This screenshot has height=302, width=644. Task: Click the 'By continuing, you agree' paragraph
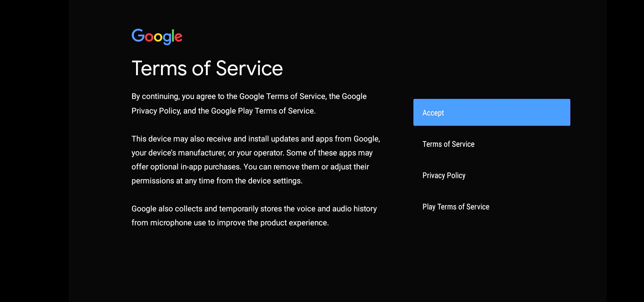pyautogui.click(x=249, y=103)
